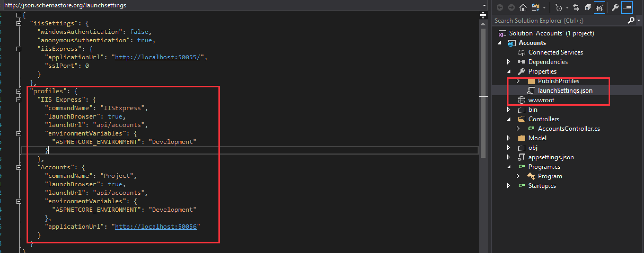This screenshot has height=253, width=644.
Task: Toggle the Preview Selected Items button
Action: [x=627, y=8]
